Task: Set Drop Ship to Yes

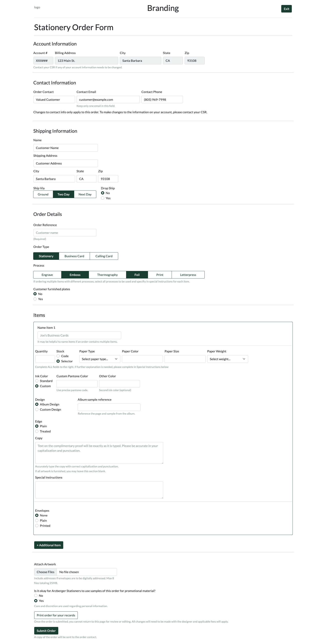Action: (x=103, y=198)
